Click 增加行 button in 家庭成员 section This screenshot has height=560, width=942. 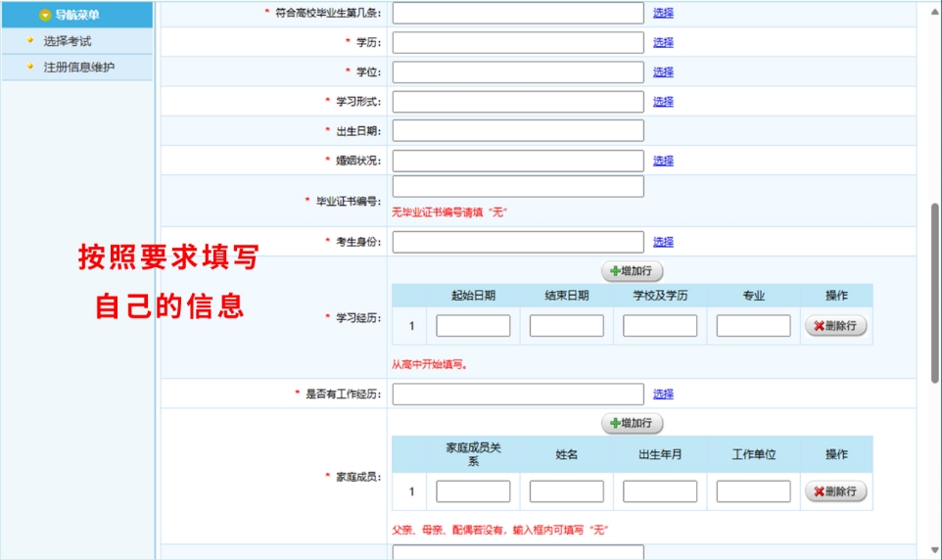click(632, 423)
